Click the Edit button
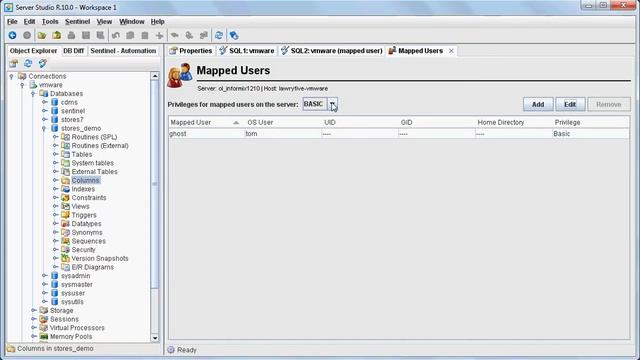Screen dimensions: 640x360 point(570,104)
